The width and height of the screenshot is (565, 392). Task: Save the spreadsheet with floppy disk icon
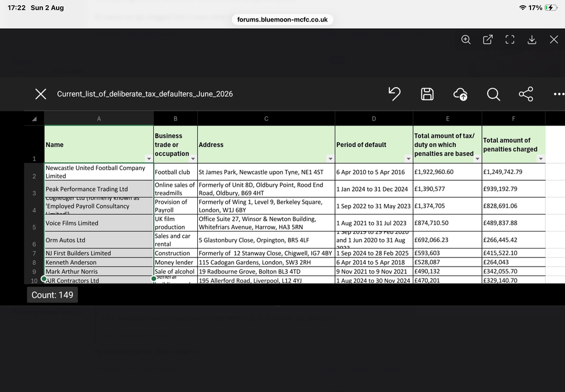click(x=427, y=94)
